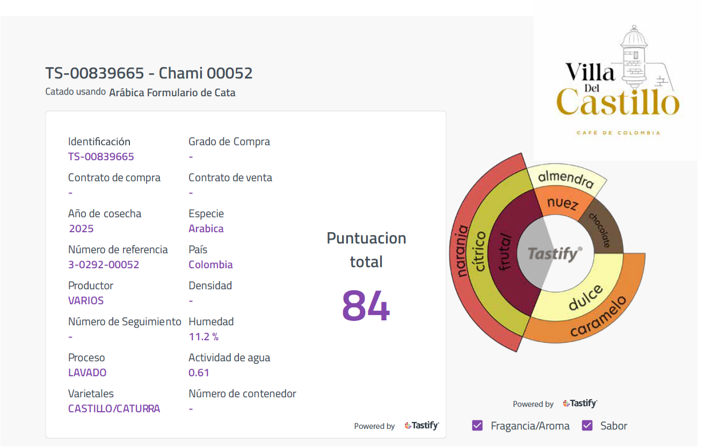Viewport: 712px width, 447px height.
Task: Click Tastify logo below the info card
Action: [x=422, y=425]
